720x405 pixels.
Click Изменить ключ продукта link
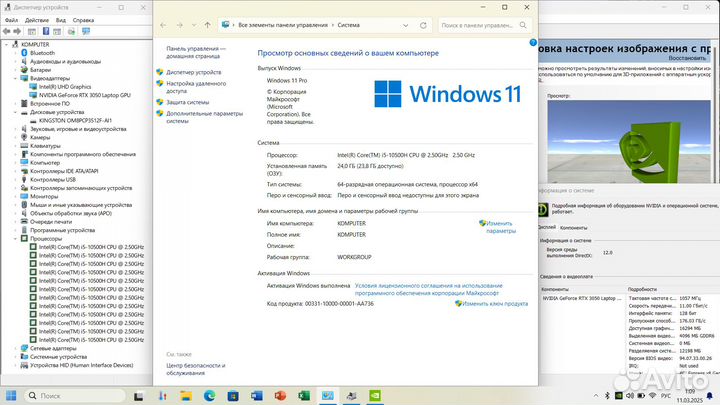tap(495, 304)
